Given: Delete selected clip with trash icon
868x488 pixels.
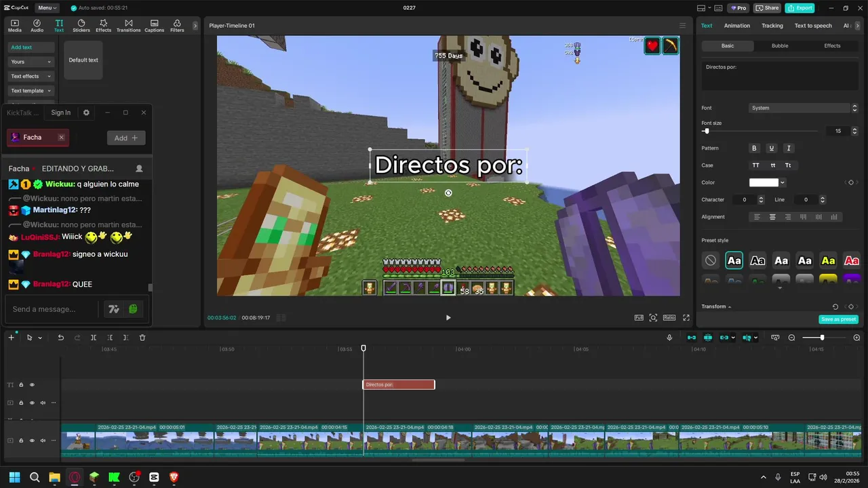Looking at the screenshot, I should coord(142,338).
